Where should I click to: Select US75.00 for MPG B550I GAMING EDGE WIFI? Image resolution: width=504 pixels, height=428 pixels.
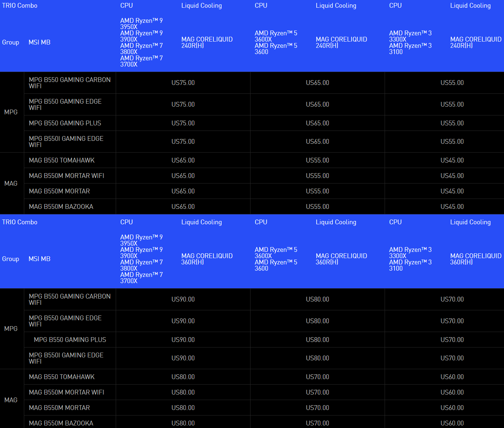pos(183,142)
